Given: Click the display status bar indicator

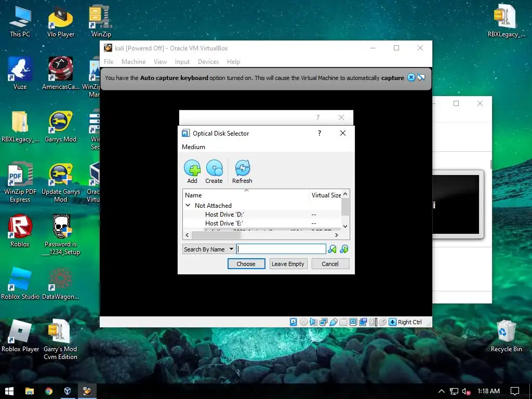Looking at the screenshot, I should point(353,322).
